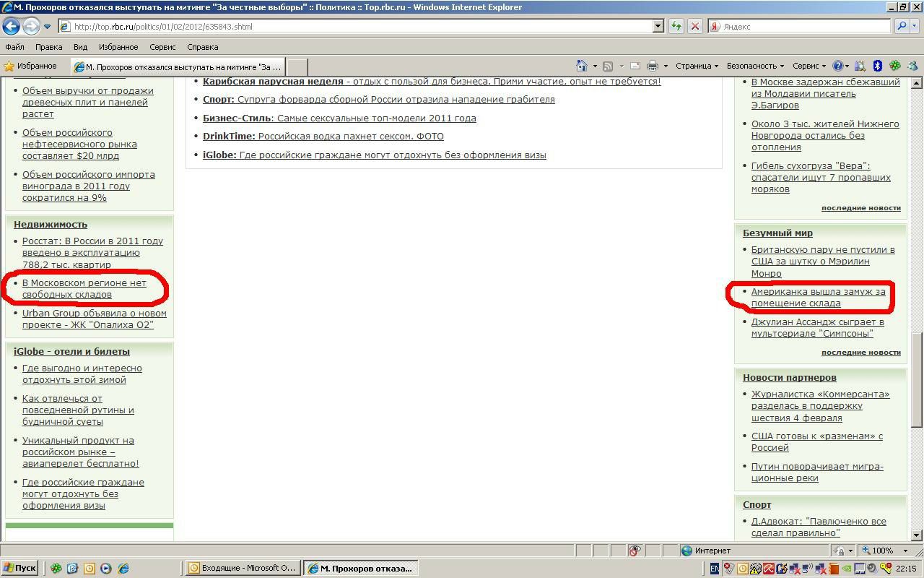
Task: Open the Страница dropdown menu
Action: coord(697,66)
